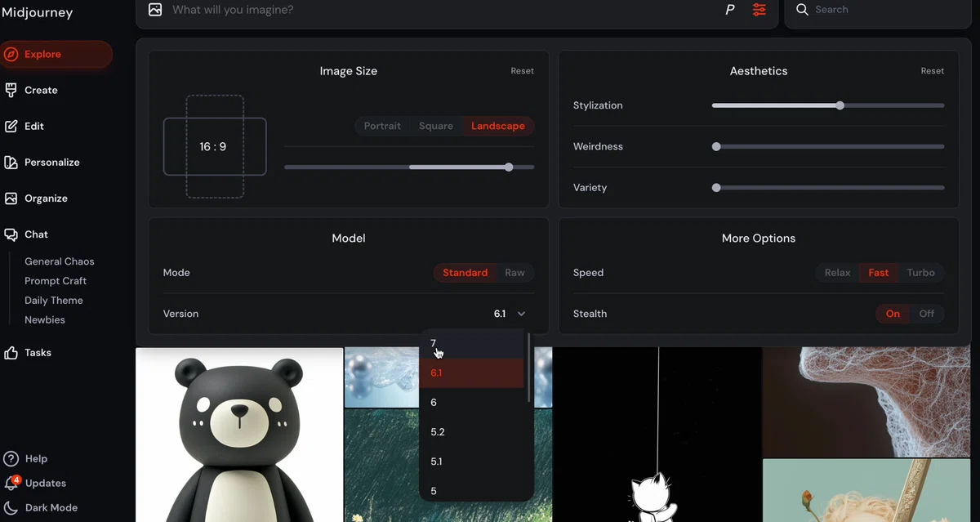The image size is (980, 522).
Task: Set Speed to Turbo
Action: [921, 273]
